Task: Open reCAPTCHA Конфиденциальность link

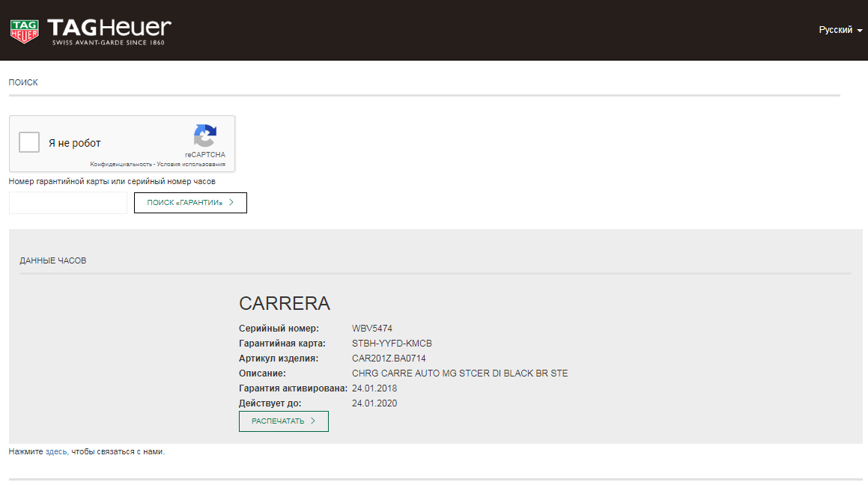Action: (121, 164)
